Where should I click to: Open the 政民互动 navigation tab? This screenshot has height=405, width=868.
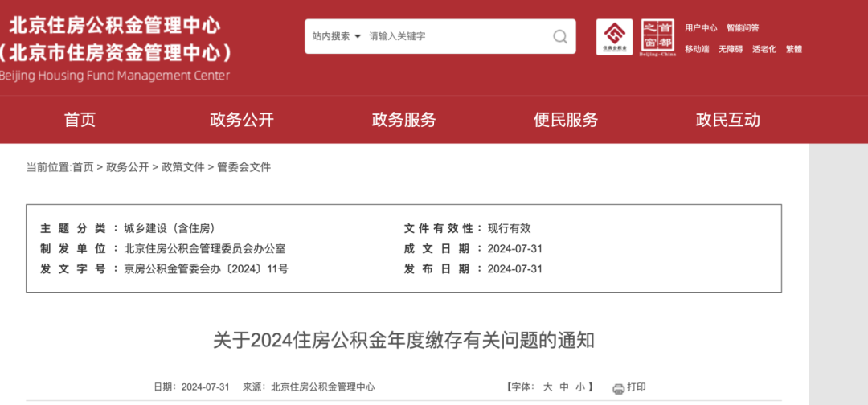point(728,120)
